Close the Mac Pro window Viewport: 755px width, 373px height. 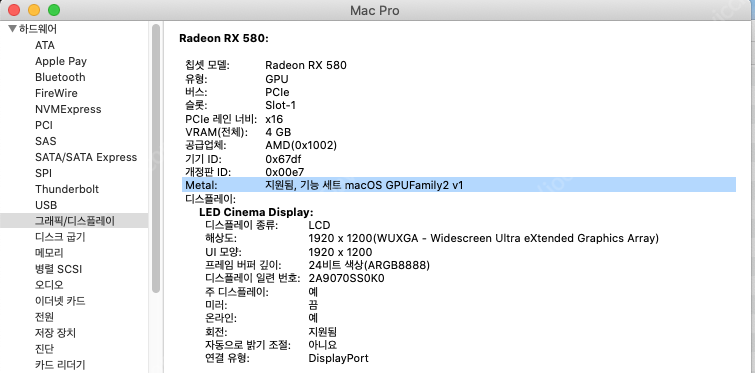coord(14,10)
